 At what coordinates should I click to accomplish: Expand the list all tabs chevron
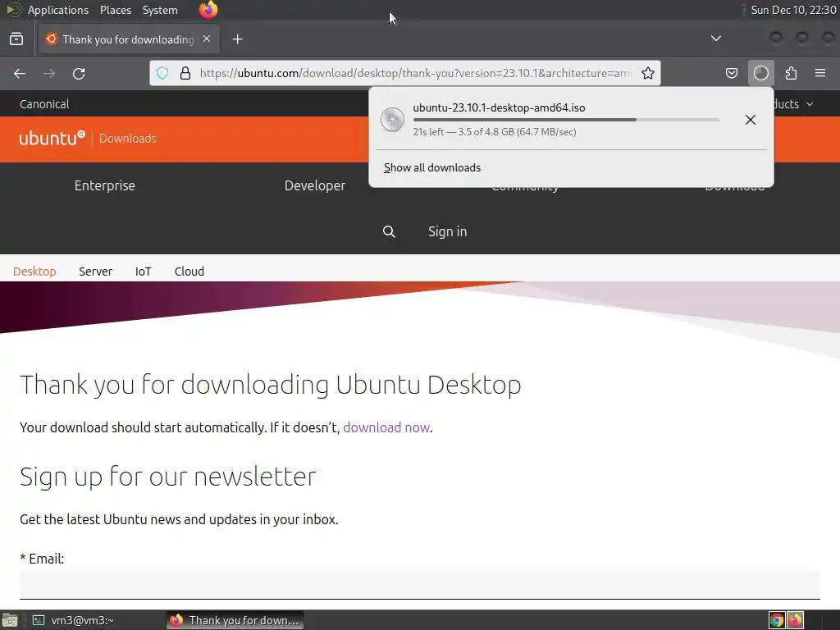[715, 39]
